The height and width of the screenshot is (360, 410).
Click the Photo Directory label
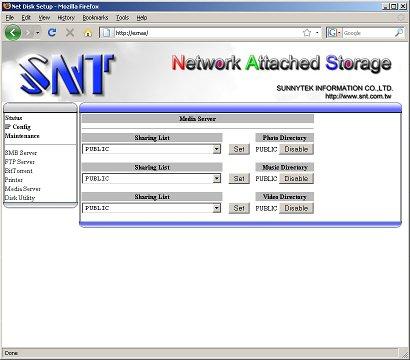284,138
